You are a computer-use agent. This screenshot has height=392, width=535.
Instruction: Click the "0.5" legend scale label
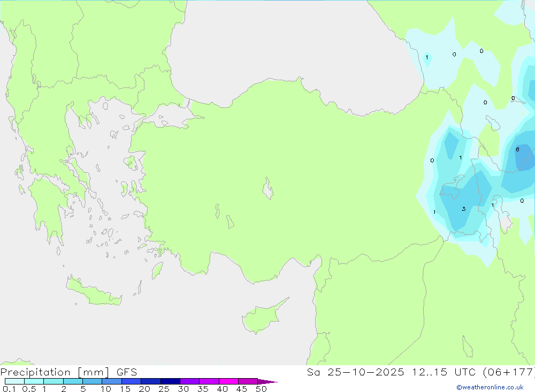[x=29, y=389]
